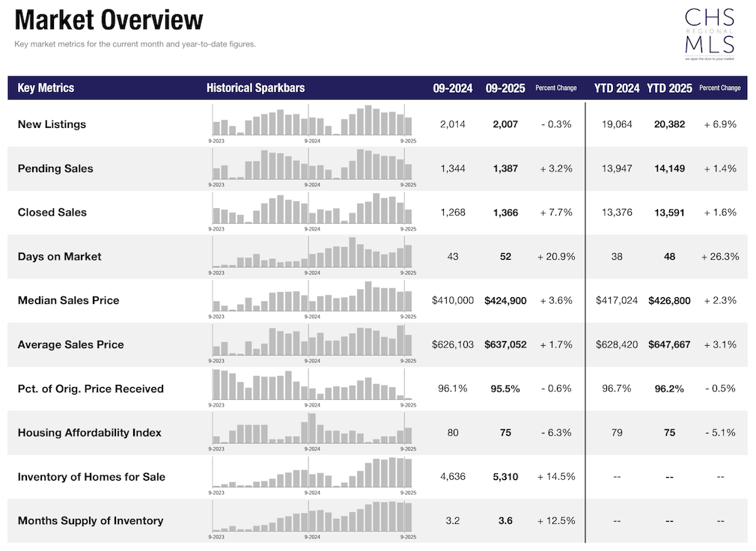The width and height of the screenshot is (756, 551).
Task: Expand the Months Supply of Inventory row
Action: click(x=89, y=520)
